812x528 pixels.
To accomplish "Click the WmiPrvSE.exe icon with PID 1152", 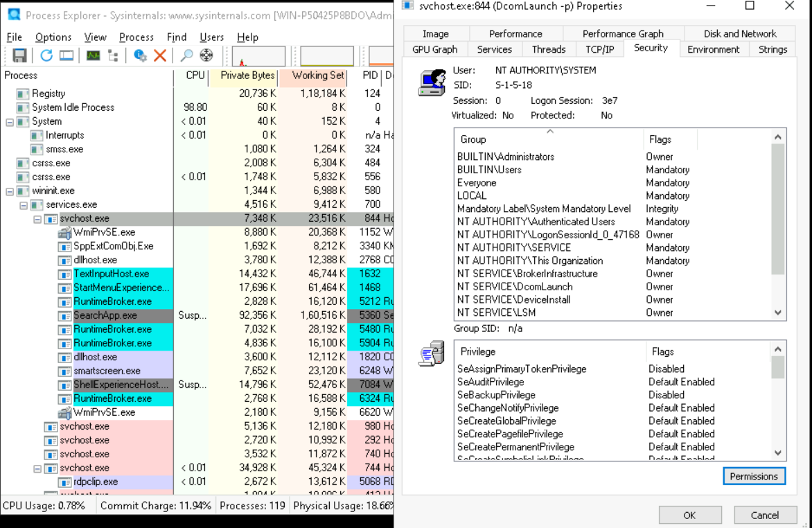I will click(64, 233).
